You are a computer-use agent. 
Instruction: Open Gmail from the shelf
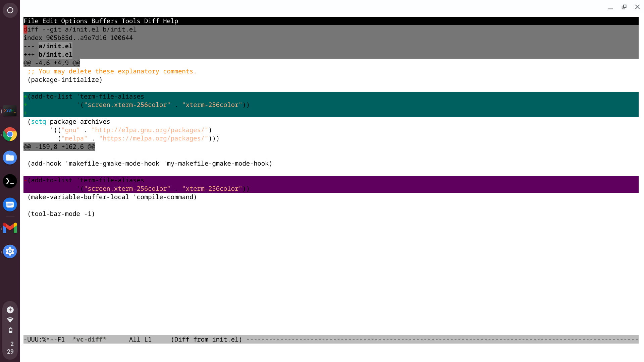10,228
